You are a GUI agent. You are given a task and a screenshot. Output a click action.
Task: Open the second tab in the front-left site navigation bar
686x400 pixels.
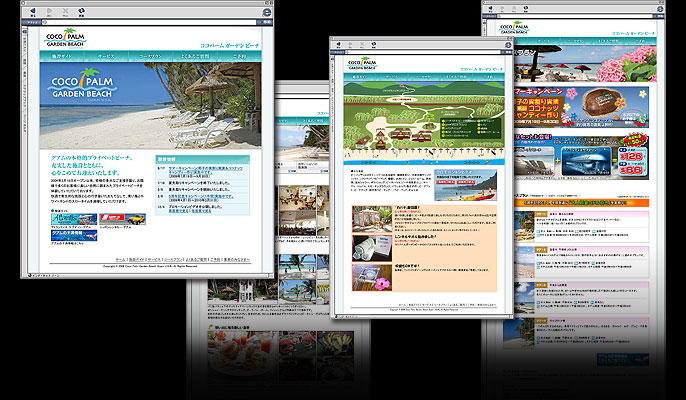[x=106, y=56]
